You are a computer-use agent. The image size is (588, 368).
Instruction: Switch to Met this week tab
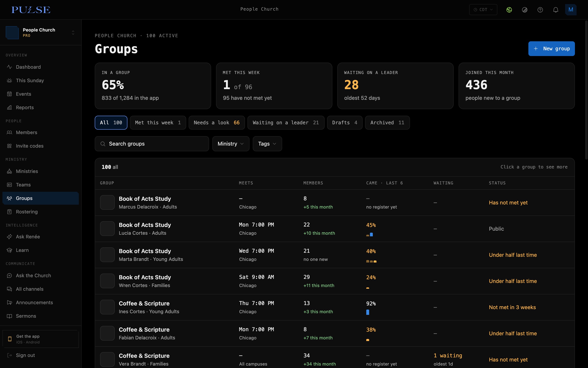pos(158,123)
